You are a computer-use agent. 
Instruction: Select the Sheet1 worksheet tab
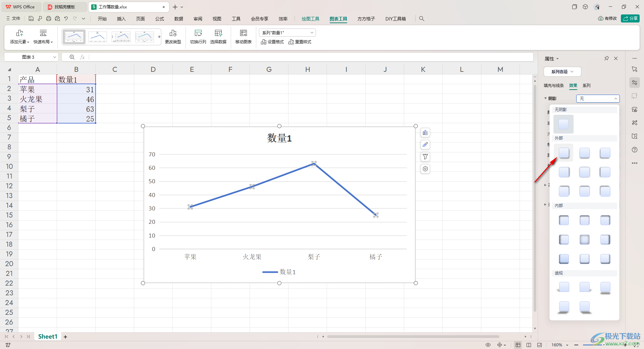[48, 337]
